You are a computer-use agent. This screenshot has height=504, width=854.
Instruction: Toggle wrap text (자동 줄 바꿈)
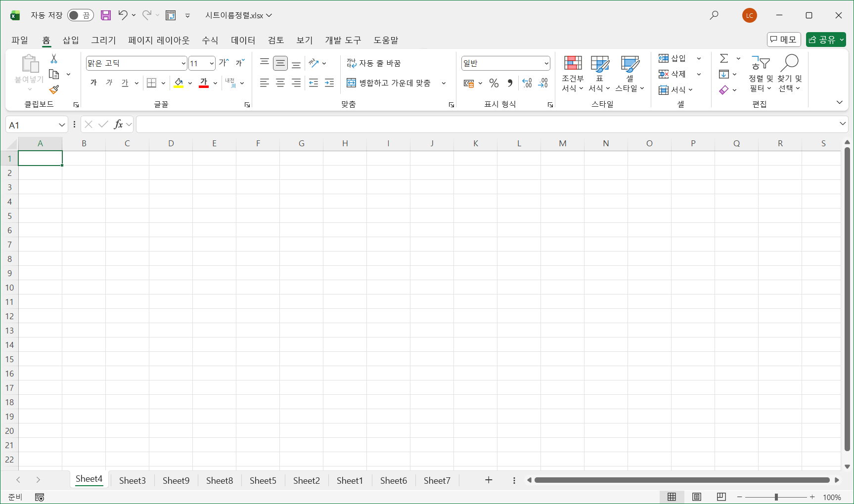click(x=374, y=63)
